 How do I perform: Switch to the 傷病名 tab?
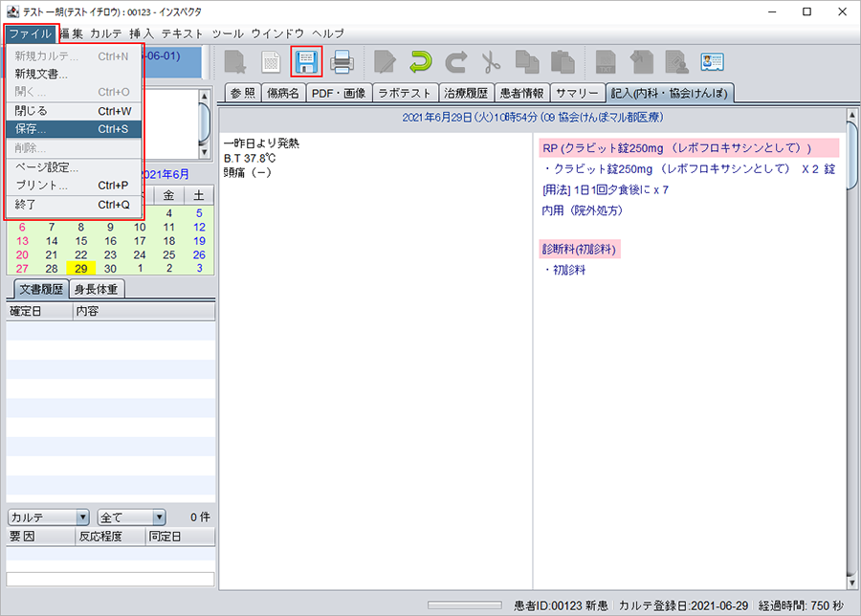pyautogui.click(x=283, y=93)
